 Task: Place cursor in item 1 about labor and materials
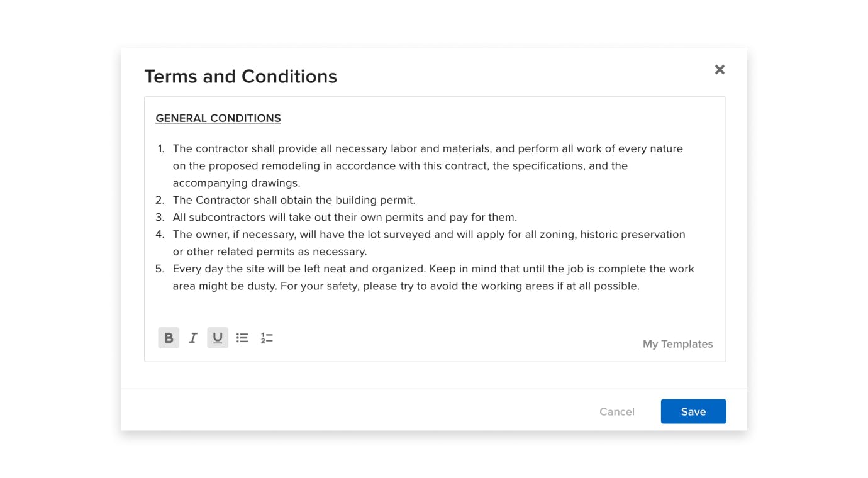point(428,166)
